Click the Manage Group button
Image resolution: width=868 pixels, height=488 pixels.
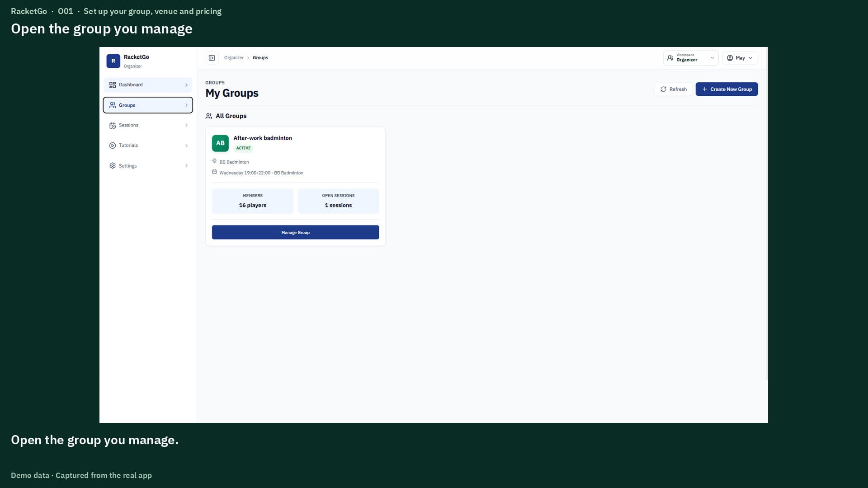tap(295, 232)
